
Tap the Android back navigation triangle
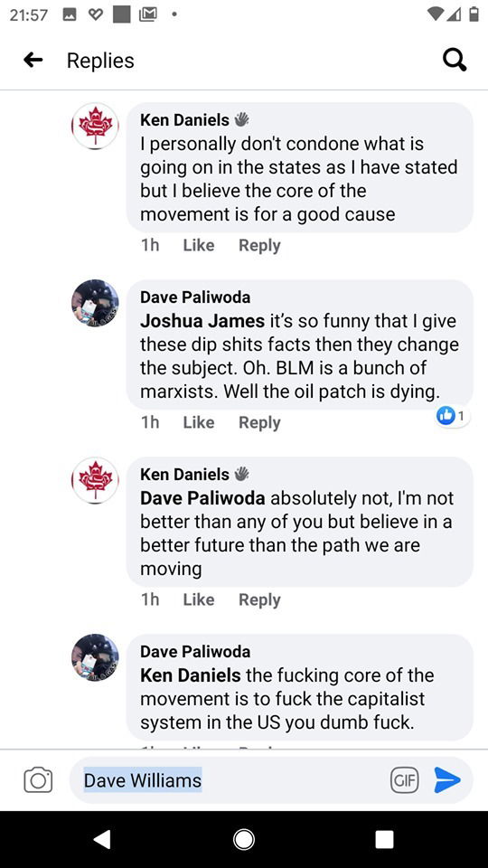(102, 839)
